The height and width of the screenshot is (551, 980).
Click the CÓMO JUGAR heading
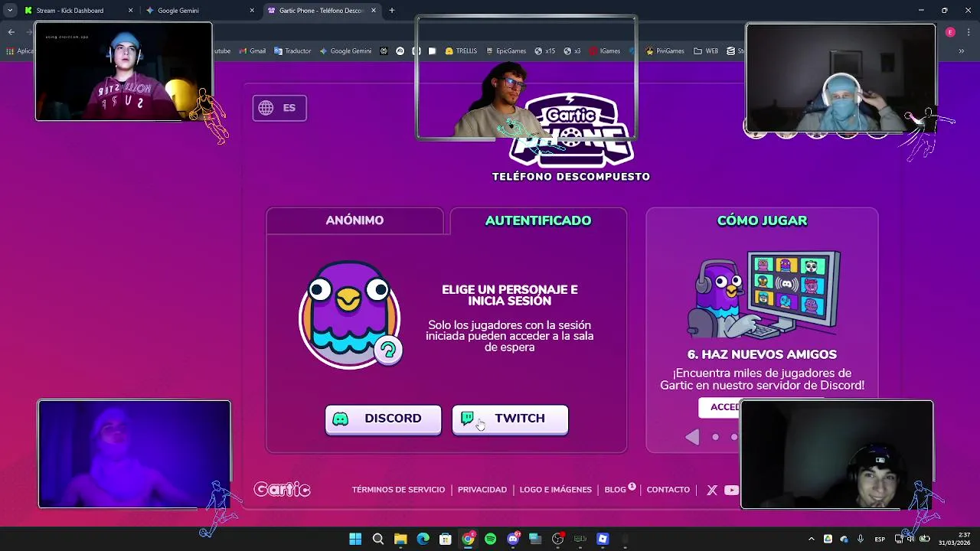click(762, 220)
